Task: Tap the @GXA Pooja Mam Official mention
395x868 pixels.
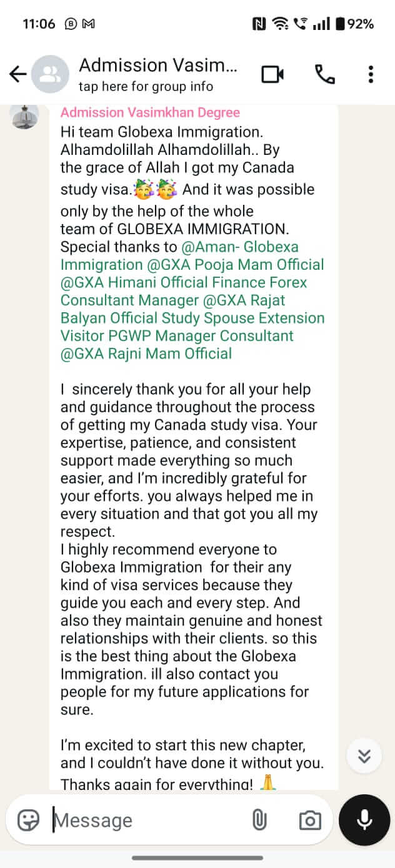Action: click(227, 265)
